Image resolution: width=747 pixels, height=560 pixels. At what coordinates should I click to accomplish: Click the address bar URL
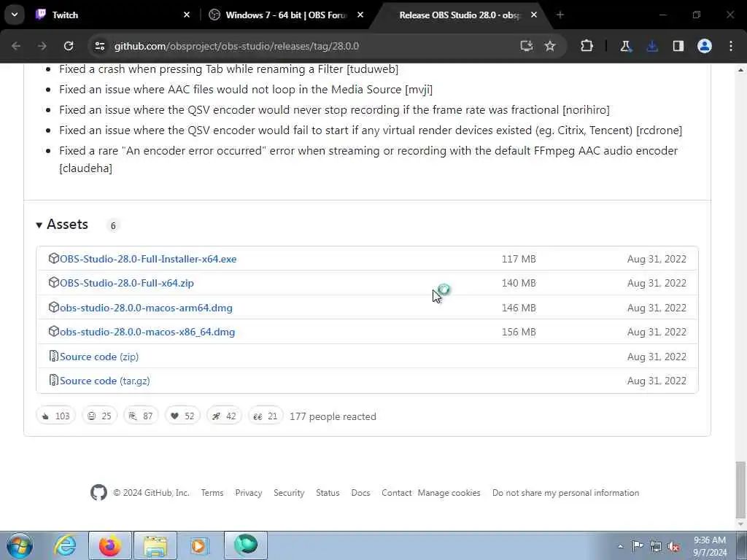point(236,46)
